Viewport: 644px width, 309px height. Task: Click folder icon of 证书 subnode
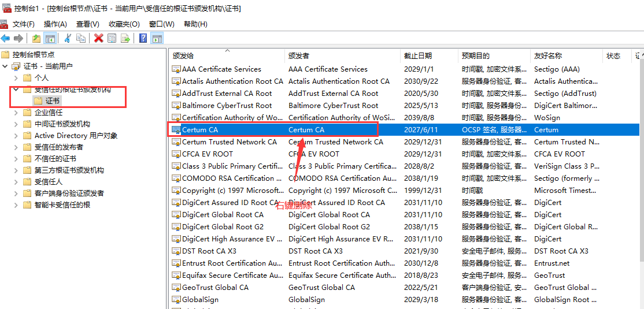38,100
